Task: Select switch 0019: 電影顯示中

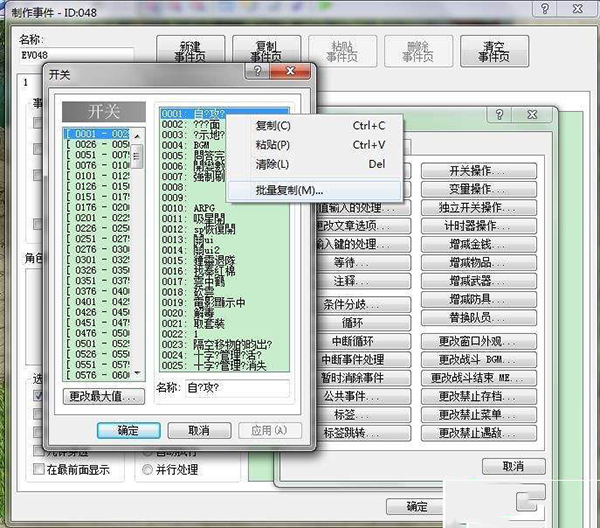Action: (224, 302)
